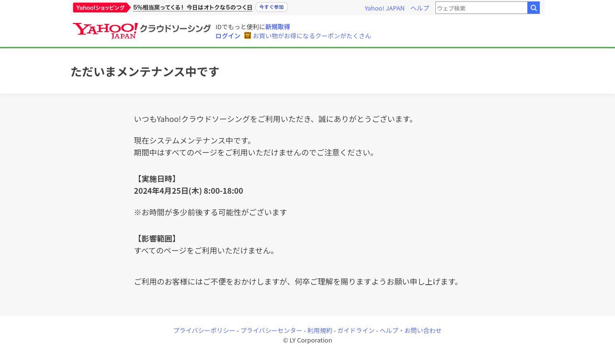This screenshot has width=615, height=364.
Task: Open ヘルプ・お問い合わせ footer link
Action: click(410, 331)
